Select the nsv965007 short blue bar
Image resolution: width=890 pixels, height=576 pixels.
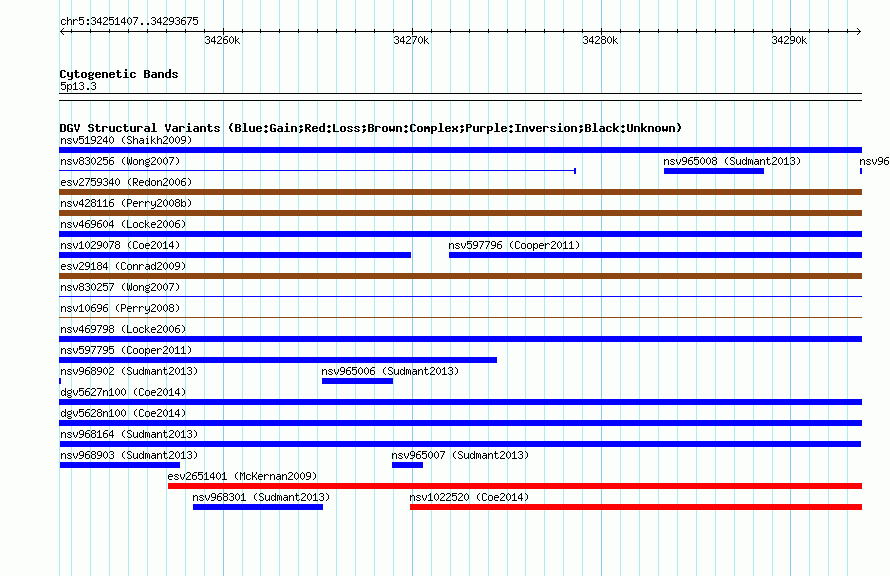tap(407, 465)
